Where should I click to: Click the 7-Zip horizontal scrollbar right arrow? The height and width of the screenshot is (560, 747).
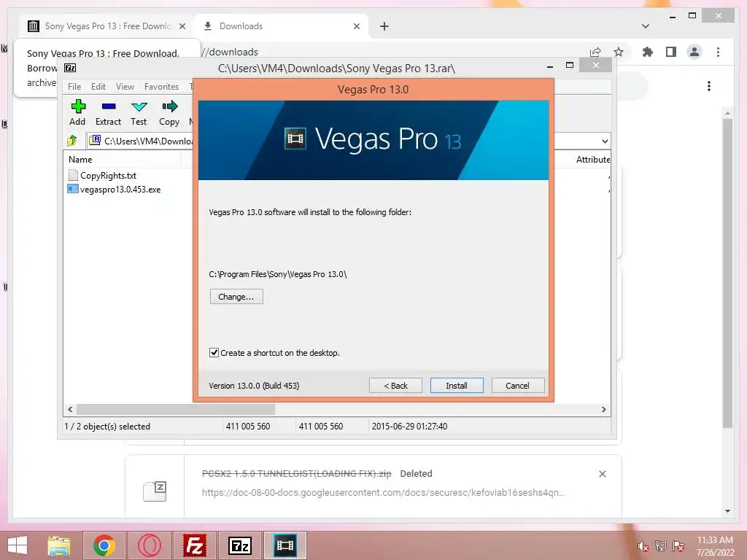click(x=604, y=410)
